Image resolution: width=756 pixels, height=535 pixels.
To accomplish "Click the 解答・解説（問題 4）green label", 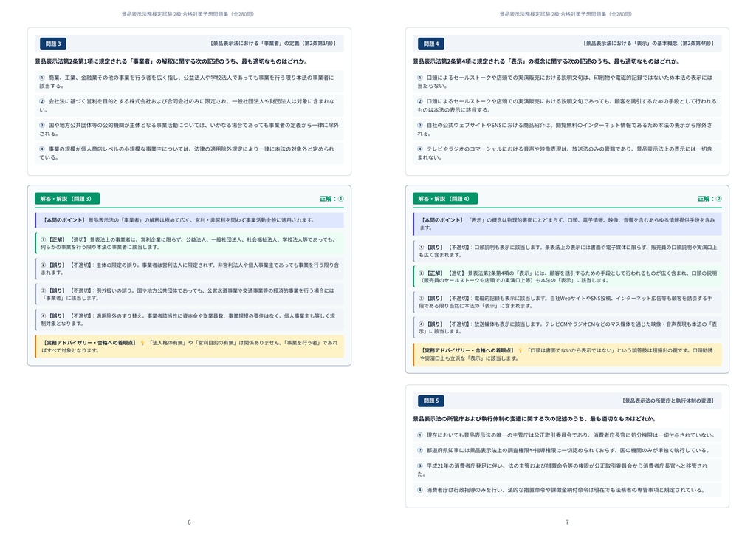I will [x=445, y=199].
